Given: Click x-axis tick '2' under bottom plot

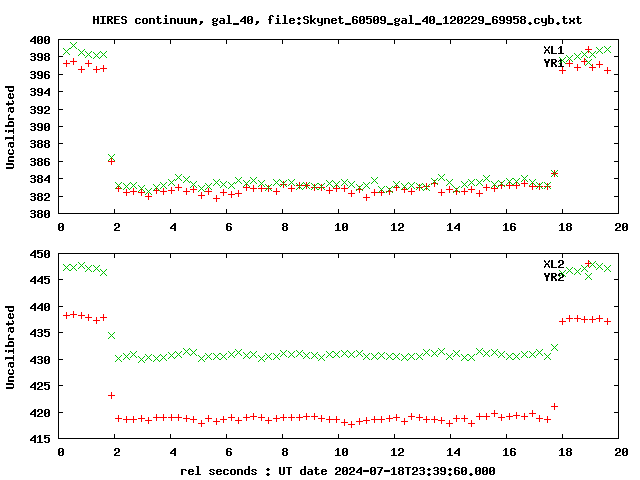Looking at the screenshot, I should pos(117,452).
